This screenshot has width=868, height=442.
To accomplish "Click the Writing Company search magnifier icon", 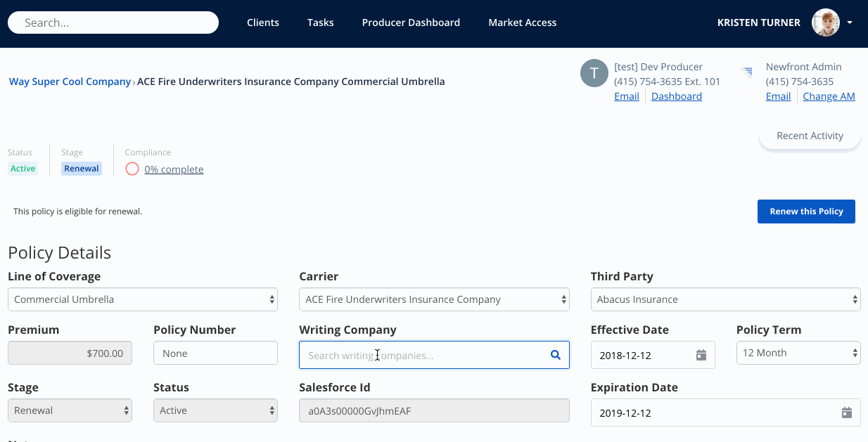I will pos(556,356).
